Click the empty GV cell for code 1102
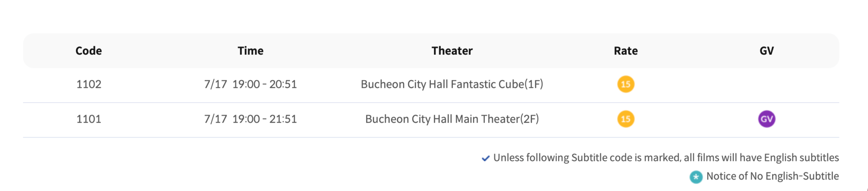The image size is (868, 191). pos(766,84)
